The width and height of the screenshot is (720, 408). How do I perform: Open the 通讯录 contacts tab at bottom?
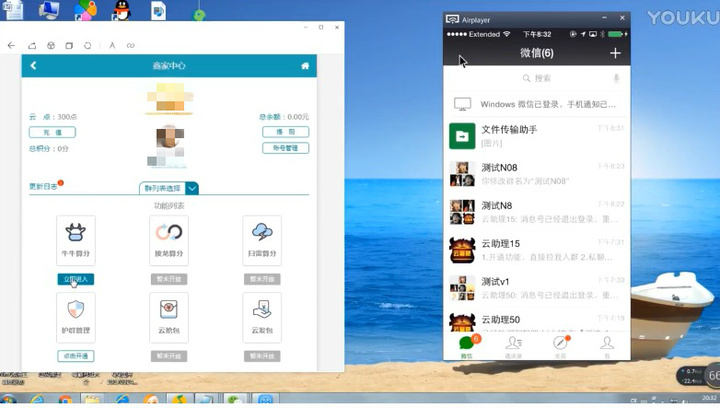[513, 347]
